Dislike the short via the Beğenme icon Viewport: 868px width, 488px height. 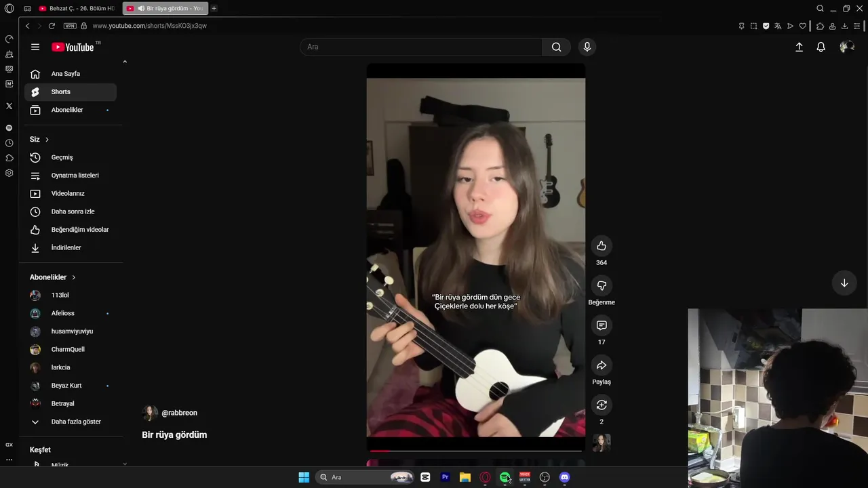(601, 285)
